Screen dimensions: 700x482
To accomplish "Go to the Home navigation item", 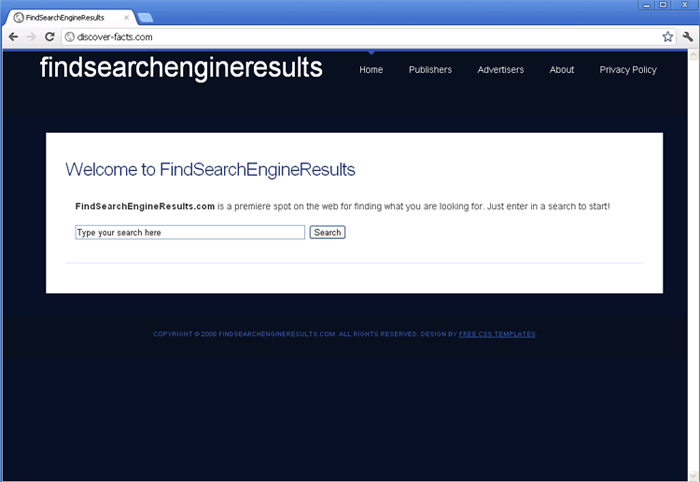I will (371, 70).
